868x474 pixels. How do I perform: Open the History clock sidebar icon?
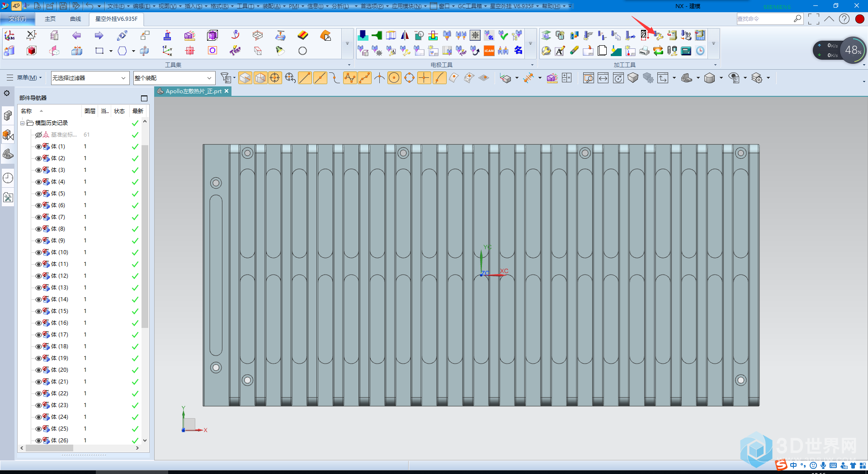8,178
